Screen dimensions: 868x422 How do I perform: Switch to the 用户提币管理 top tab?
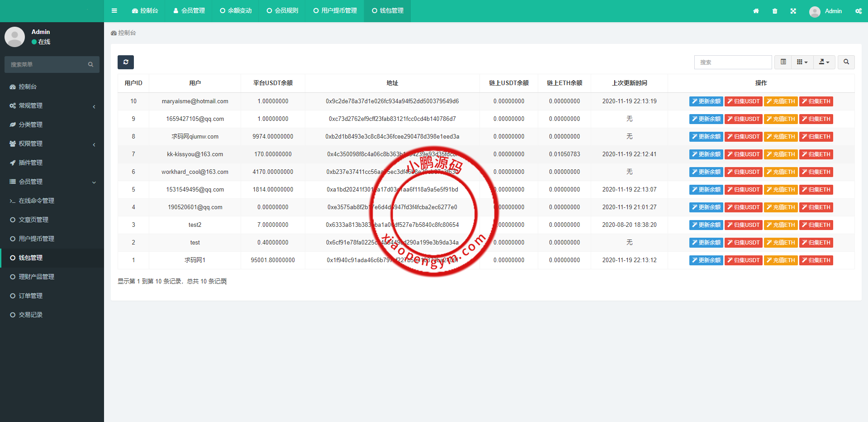point(335,11)
